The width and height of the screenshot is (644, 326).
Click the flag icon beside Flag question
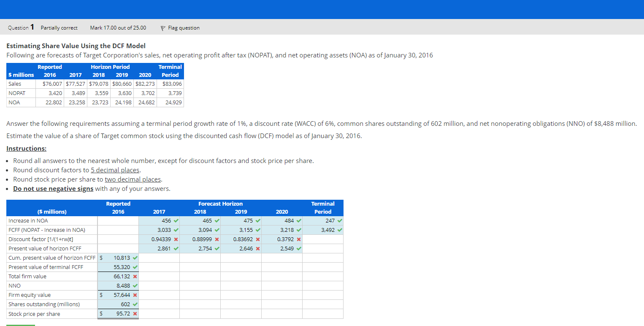point(163,28)
